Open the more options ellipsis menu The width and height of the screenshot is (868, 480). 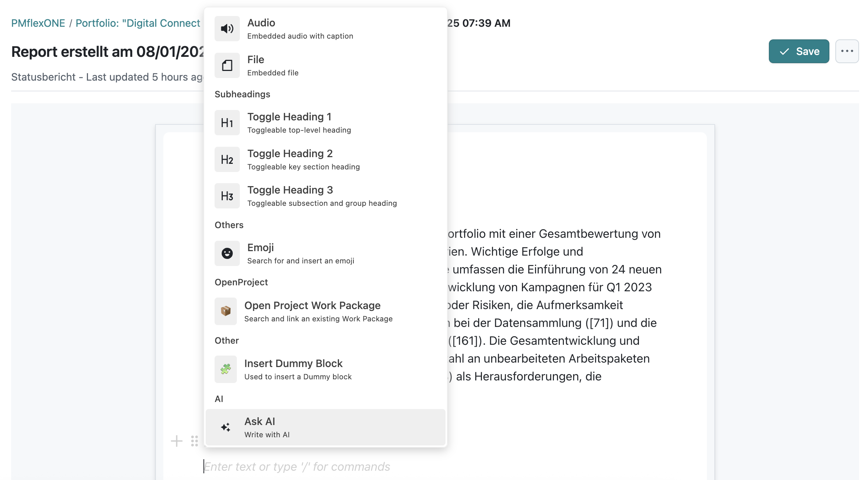pos(847,51)
